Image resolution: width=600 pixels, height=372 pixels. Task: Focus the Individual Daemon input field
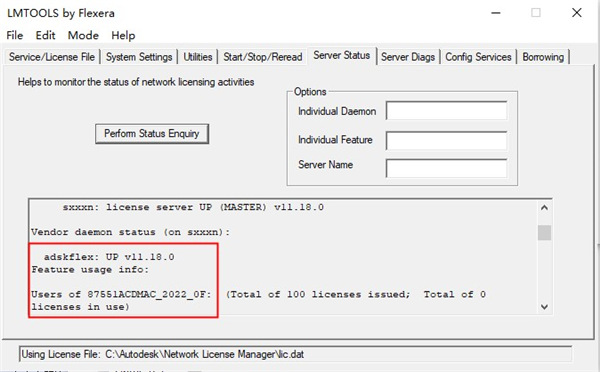(x=447, y=110)
